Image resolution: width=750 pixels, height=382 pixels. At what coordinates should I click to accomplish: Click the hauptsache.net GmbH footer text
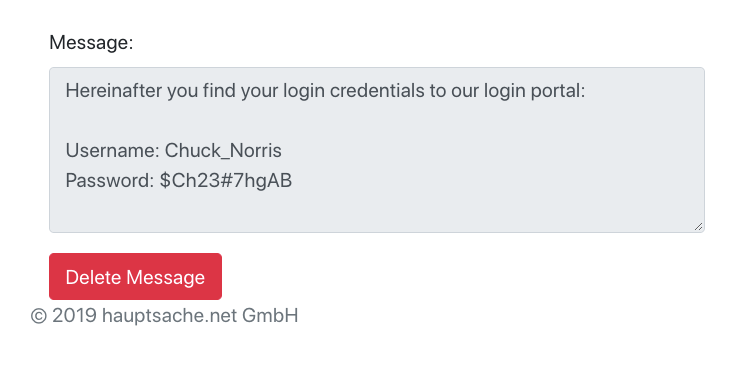[x=200, y=316]
